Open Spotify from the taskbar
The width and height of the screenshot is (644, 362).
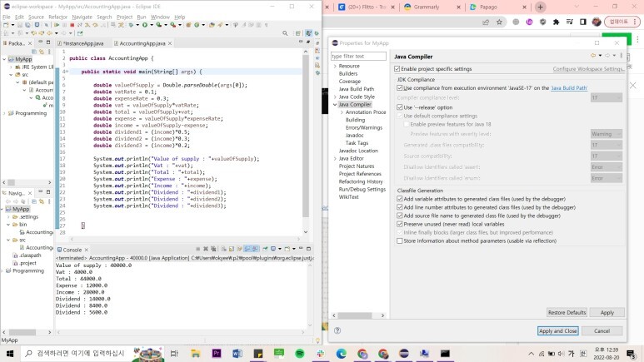[x=299, y=354]
